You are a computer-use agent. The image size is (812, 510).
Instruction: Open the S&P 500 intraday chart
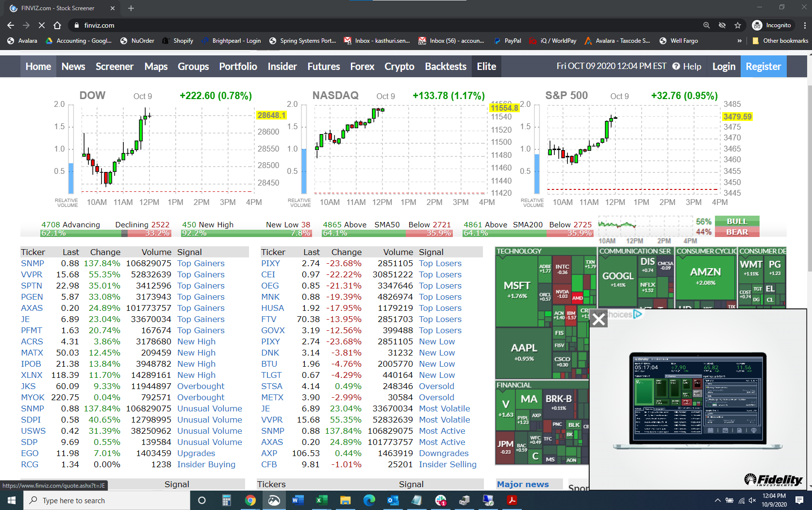[637, 150]
